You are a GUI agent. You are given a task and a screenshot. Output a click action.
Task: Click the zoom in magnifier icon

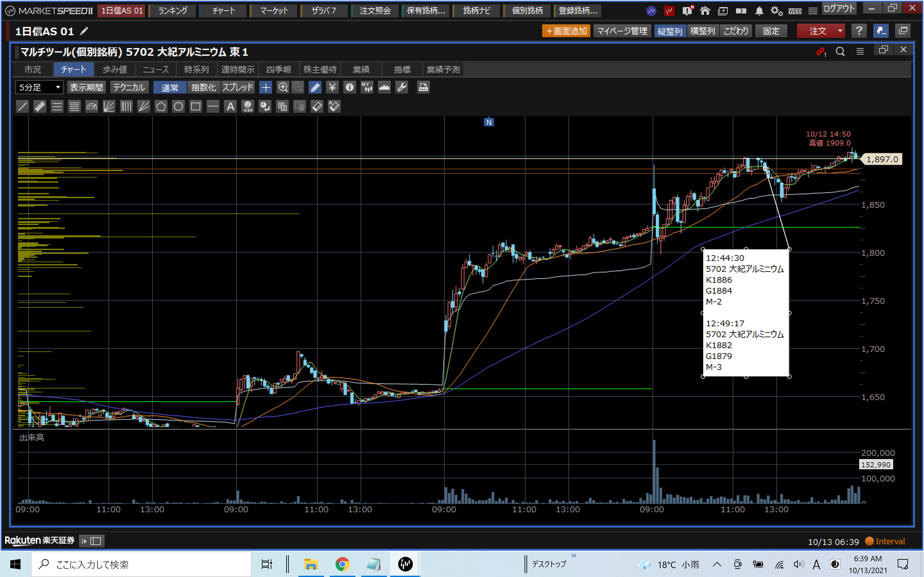coord(283,88)
